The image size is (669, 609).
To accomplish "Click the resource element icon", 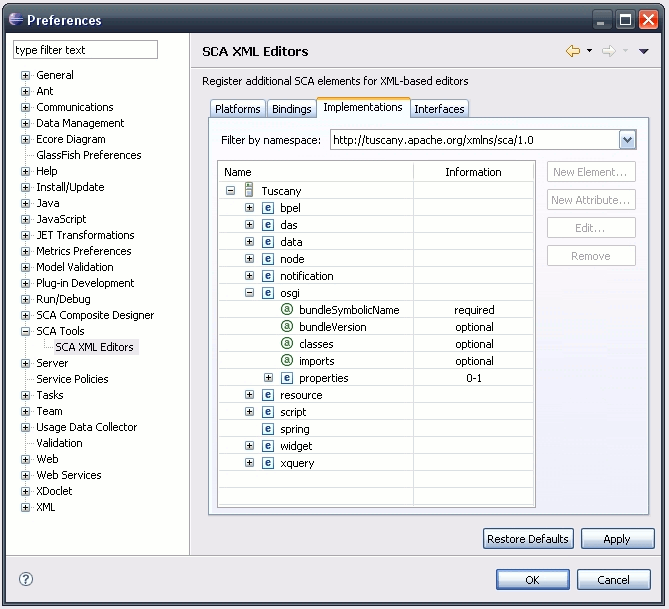I will [x=268, y=395].
